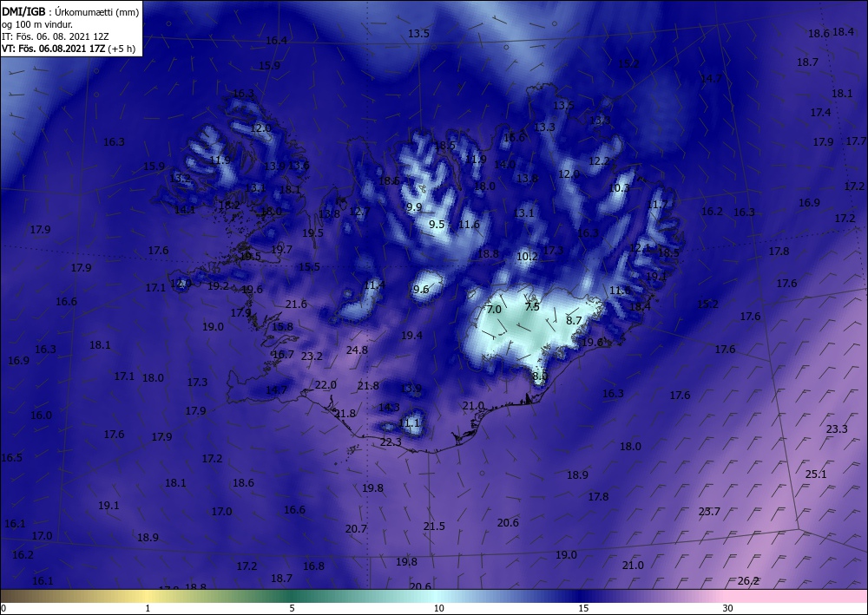
Task: Click the 16.0 map value
Action: click(x=41, y=415)
